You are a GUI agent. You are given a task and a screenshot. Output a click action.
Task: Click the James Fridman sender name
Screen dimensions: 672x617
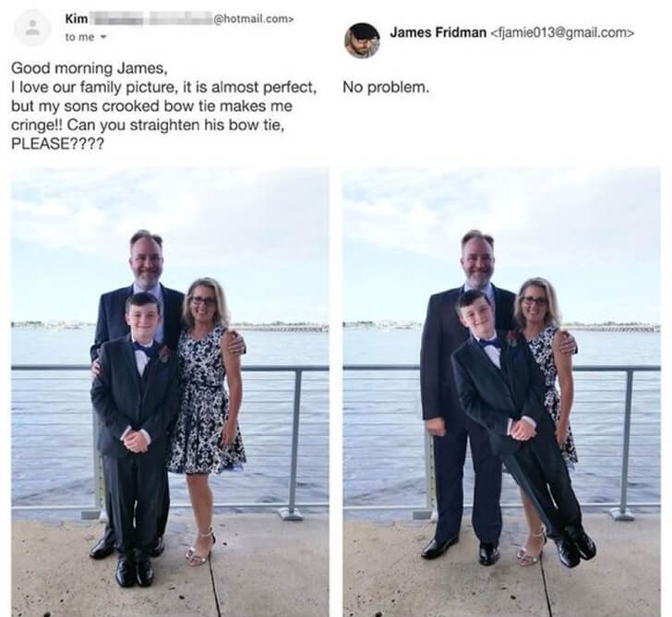(x=438, y=32)
